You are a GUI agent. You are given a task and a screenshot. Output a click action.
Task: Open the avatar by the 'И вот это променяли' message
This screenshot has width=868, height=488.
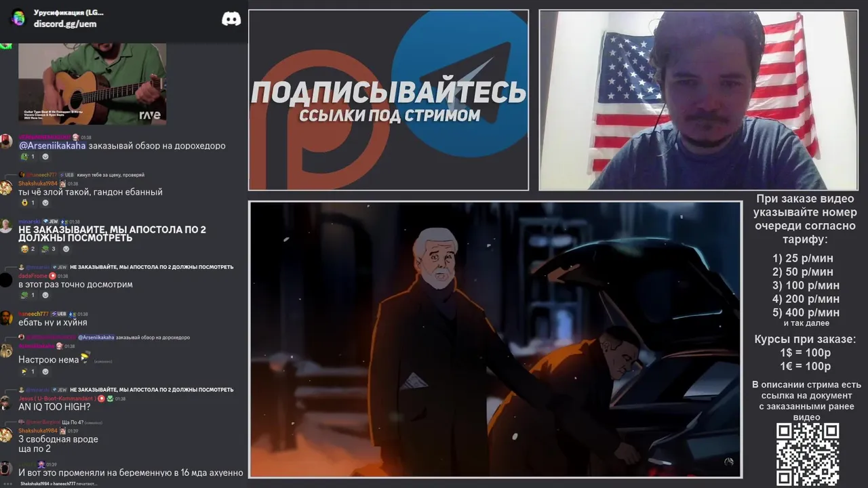click(6, 468)
